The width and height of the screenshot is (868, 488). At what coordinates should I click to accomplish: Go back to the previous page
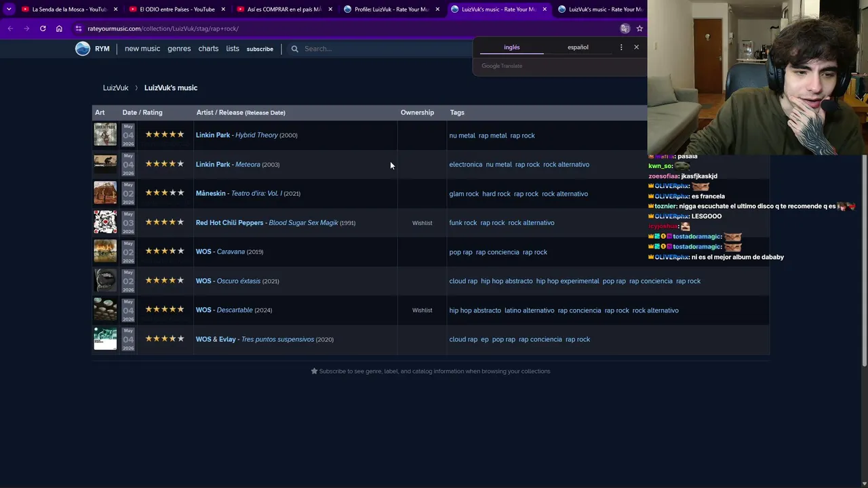pos(10,28)
